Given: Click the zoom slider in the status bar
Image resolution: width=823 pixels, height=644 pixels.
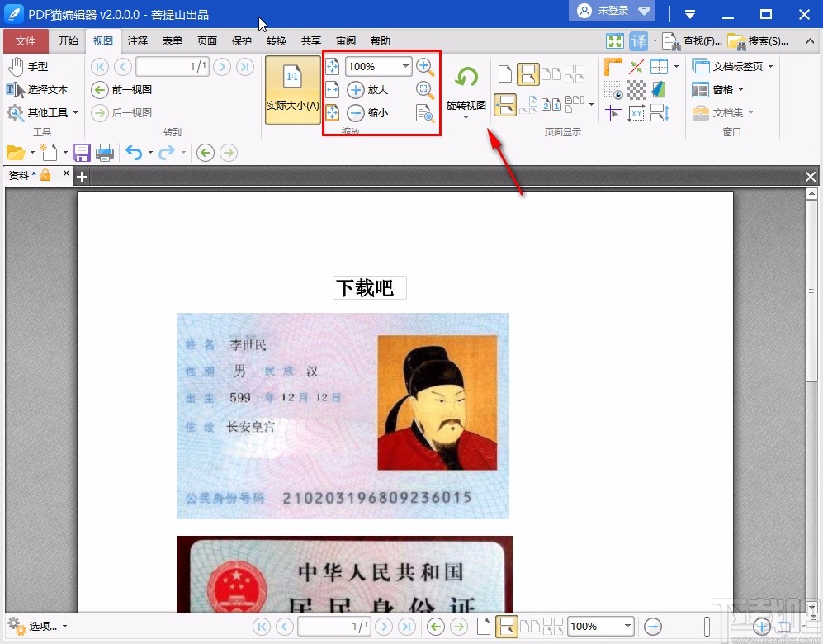Looking at the screenshot, I should [x=707, y=627].
